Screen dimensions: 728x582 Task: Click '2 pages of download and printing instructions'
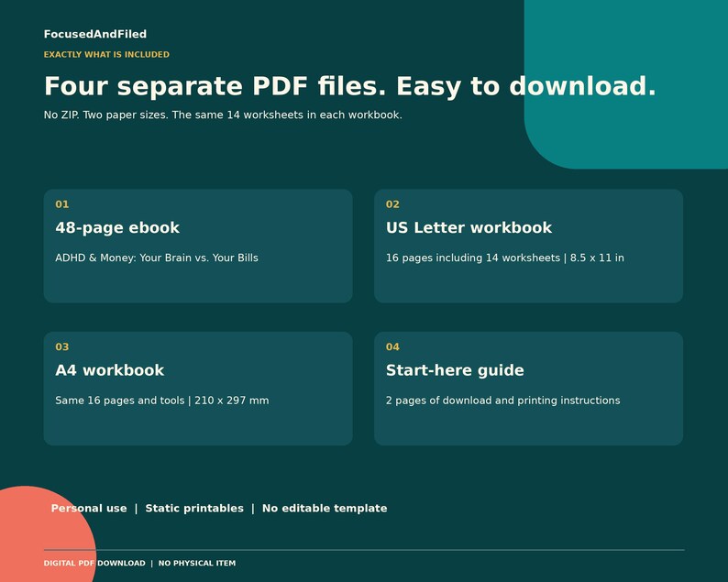pyautogui.click(x=502, y=400)
